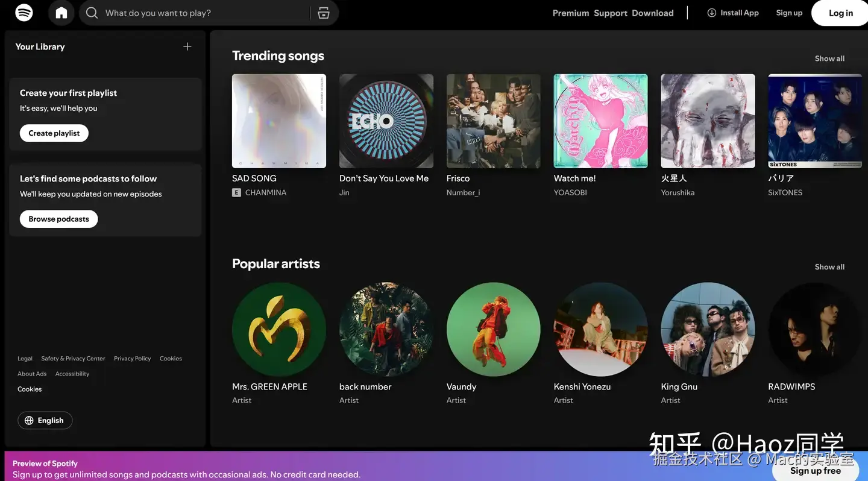Open the Safety & Privacy Center link

(73, 359)
